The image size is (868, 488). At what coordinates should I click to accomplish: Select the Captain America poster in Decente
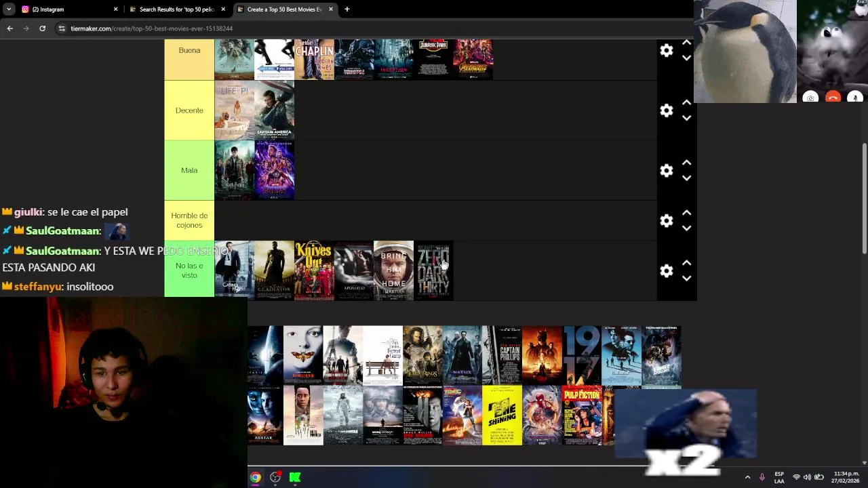click(274, 110)
